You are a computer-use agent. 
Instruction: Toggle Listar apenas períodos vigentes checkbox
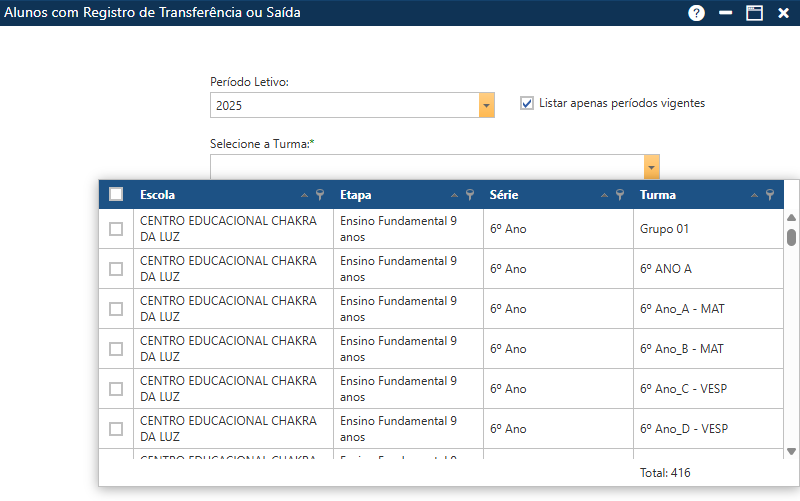[527, 103]
